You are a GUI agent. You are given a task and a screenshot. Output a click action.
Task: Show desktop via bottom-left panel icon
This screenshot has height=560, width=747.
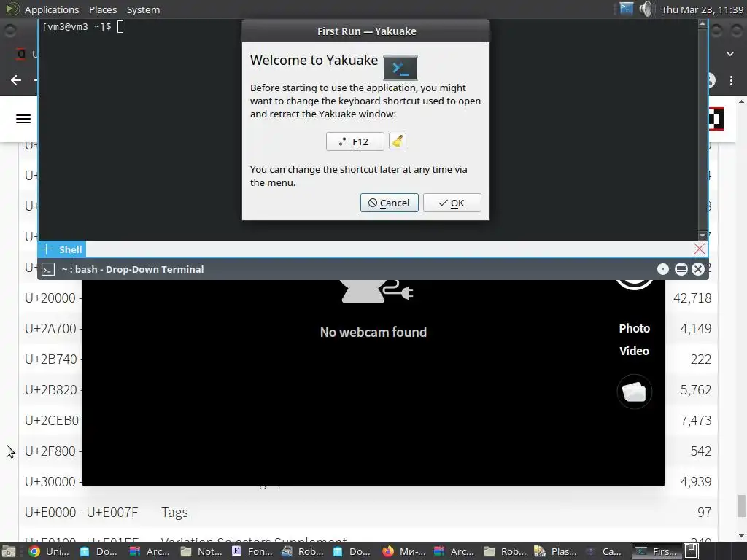pos(9,551)
